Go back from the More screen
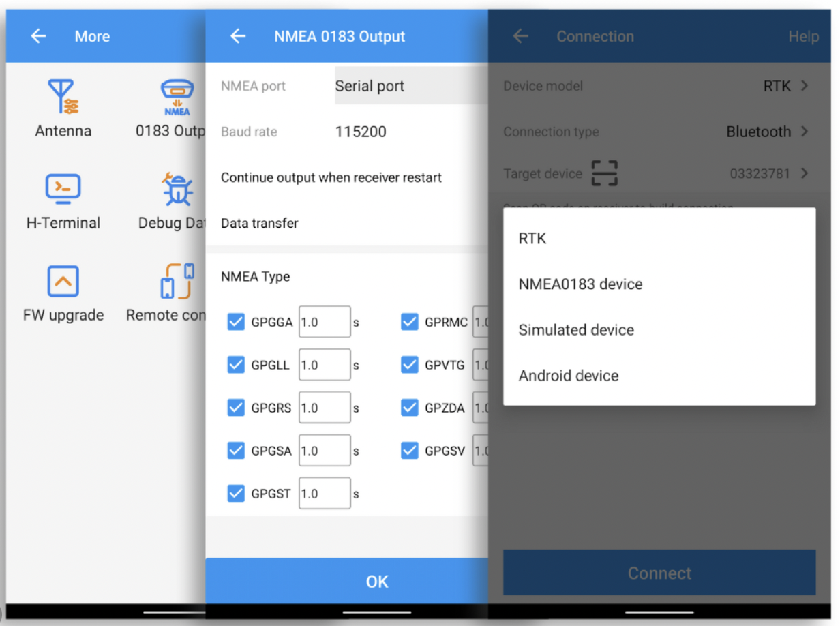The image size is (840, 626). click(39, 36)
